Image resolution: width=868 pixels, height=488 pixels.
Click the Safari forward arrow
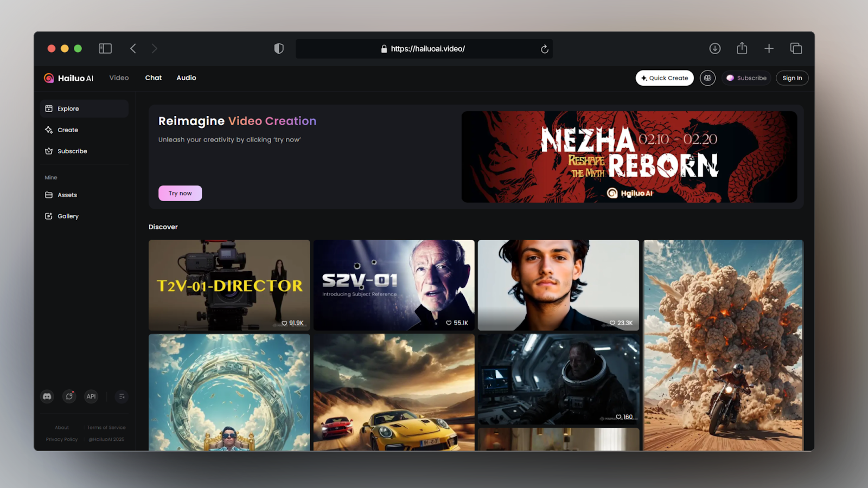[x=155, y=49]
